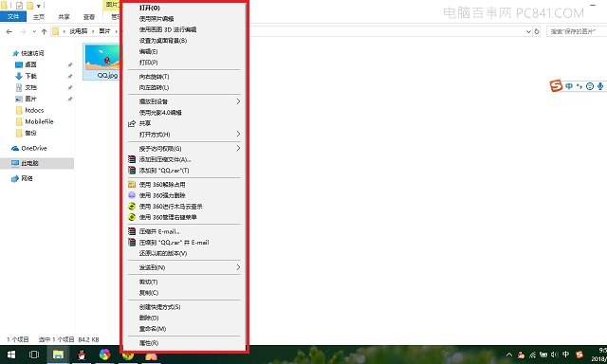607x364 pixels.
Task: Choose 打印(P) from the context menu
Action: [x=148, y=63]
